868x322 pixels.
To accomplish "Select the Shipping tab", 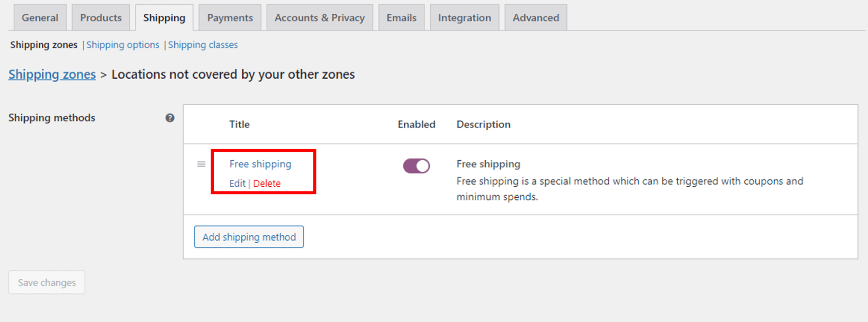I will pyautogui.click(x=164, y=17).
